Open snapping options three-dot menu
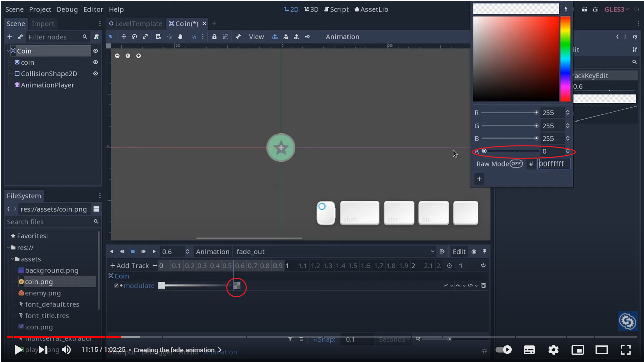The width and height of the screenshot is (644, 362). pyautogui.click(x=203, y=37)
